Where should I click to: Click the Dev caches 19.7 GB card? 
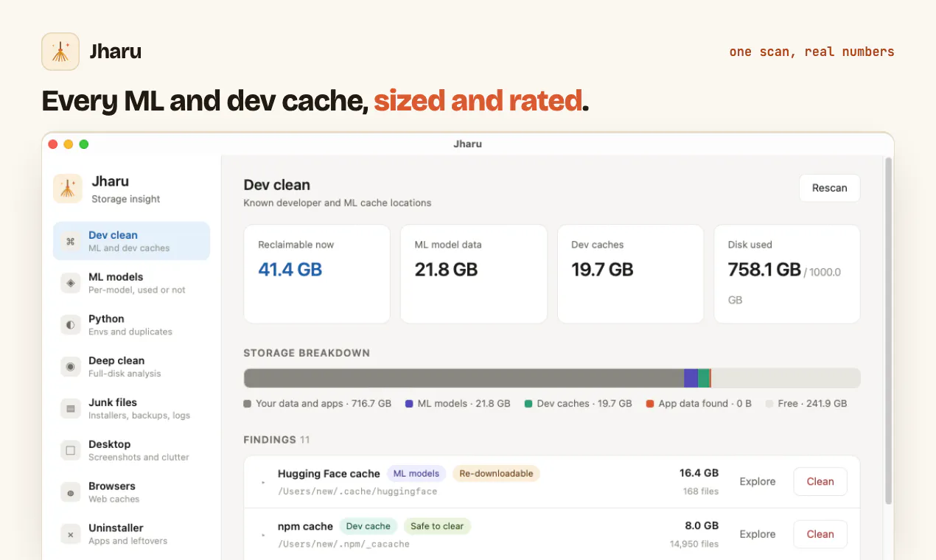point(630,274)
